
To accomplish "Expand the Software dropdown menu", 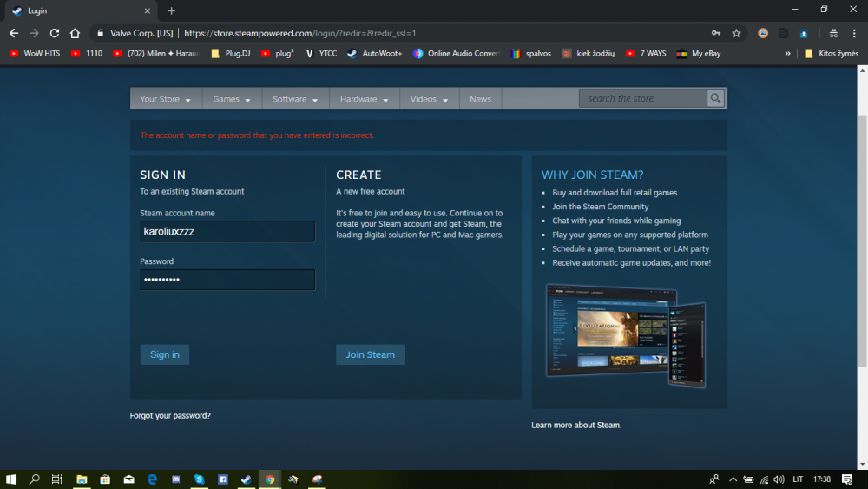I will pyautogui.click(x=295, y=99).
